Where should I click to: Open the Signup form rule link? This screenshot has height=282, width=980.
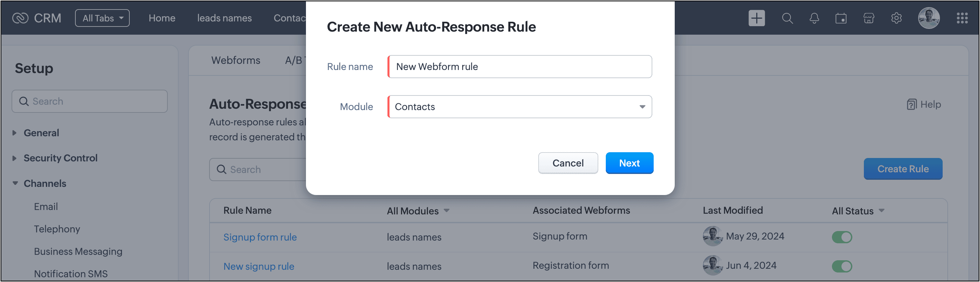tap(260, 237)
